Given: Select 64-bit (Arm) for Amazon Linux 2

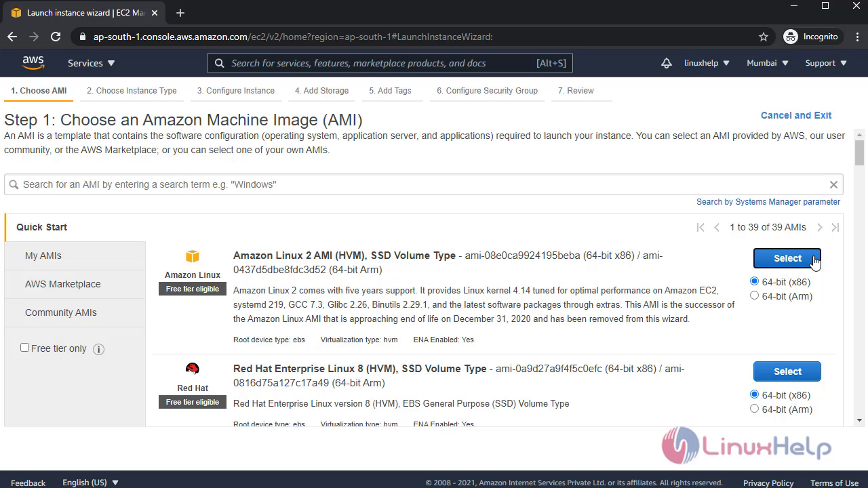Looking at the screenshot, I should pos(755,296).
